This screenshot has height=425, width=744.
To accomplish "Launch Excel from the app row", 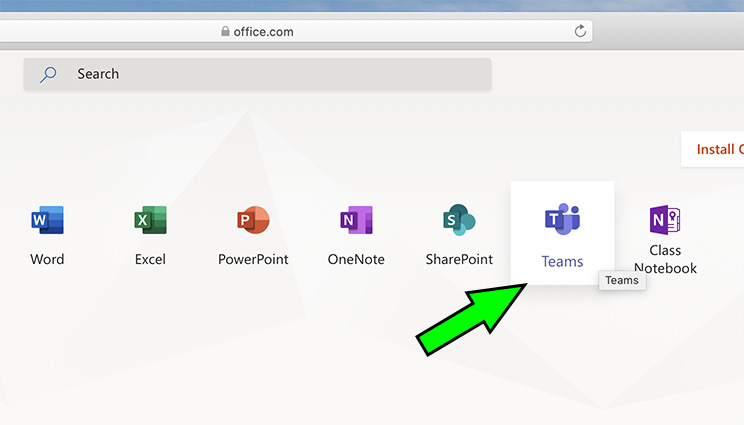I will (x=150, y=220).
